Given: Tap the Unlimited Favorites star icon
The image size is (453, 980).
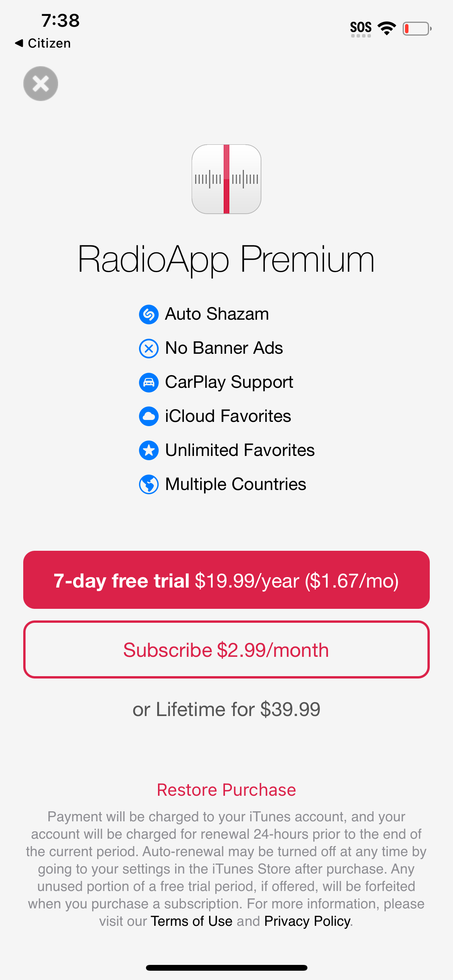Looking at the screenshot, I should click(x=149, y=451).
